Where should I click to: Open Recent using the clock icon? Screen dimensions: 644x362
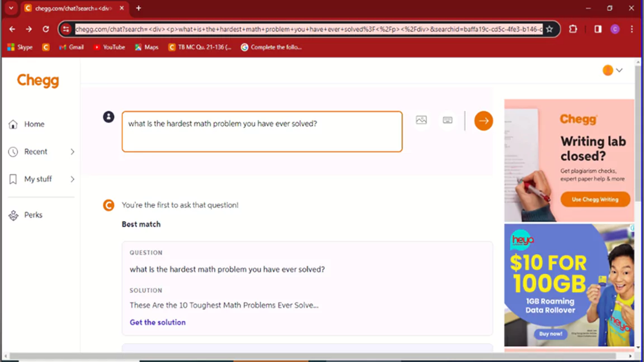(13, 151)
